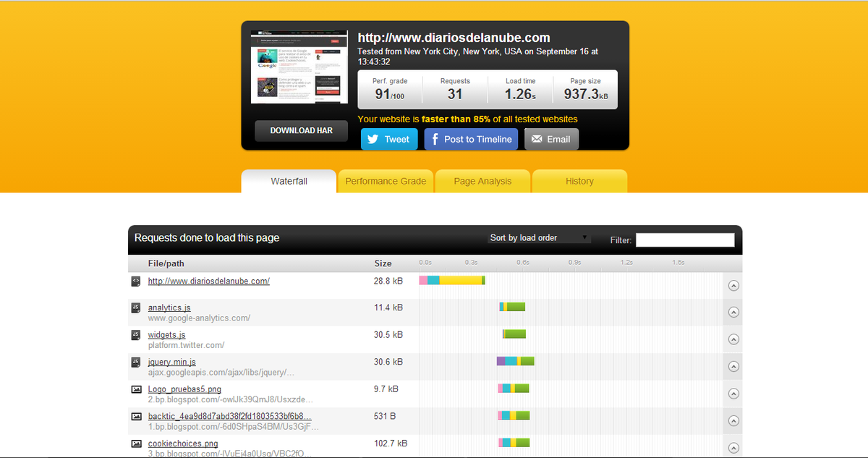Viewport: 868px width, 458px height.
Task: Expand details for the widgets.js request
Action: tap(733, 339)
